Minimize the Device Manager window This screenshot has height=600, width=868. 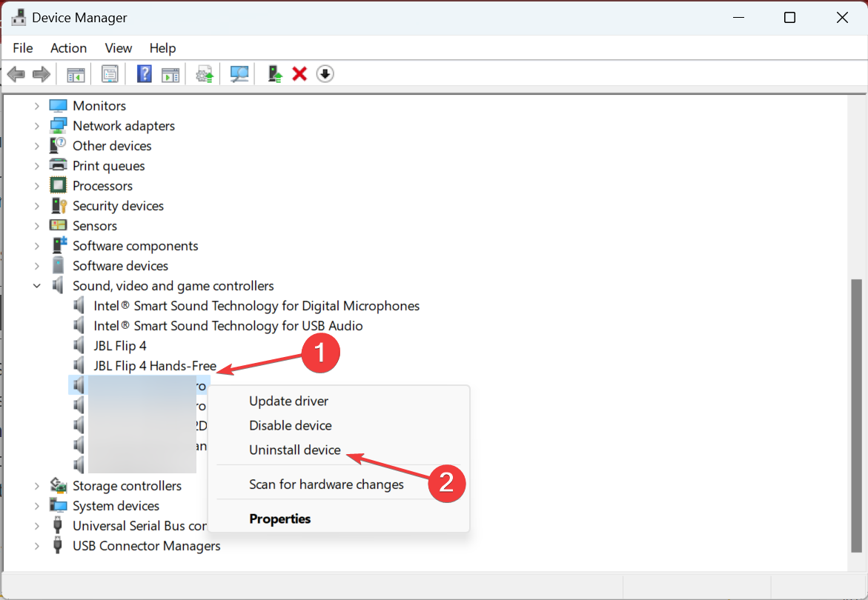pos(738,18)
